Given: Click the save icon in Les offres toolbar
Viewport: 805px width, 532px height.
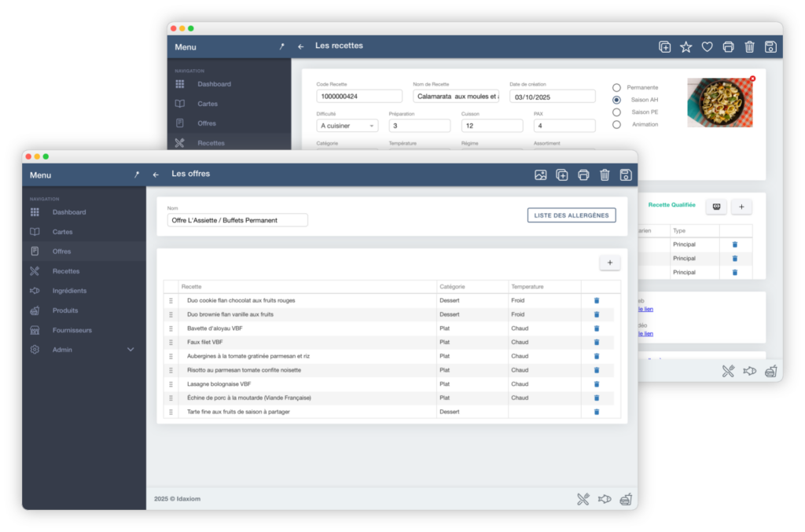Looking at the screenshot, I should (626, 175).
